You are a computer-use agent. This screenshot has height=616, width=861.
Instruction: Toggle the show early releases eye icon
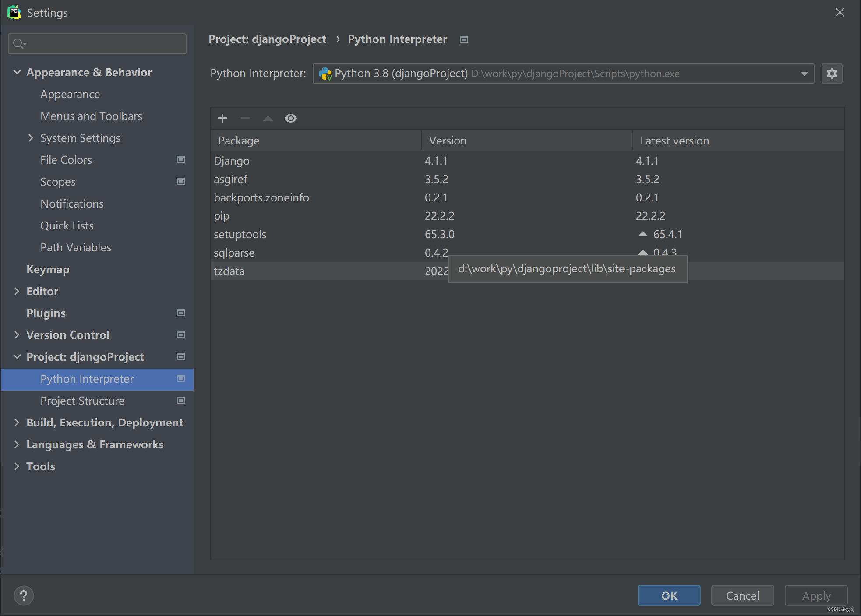click(x=291, y=118)
